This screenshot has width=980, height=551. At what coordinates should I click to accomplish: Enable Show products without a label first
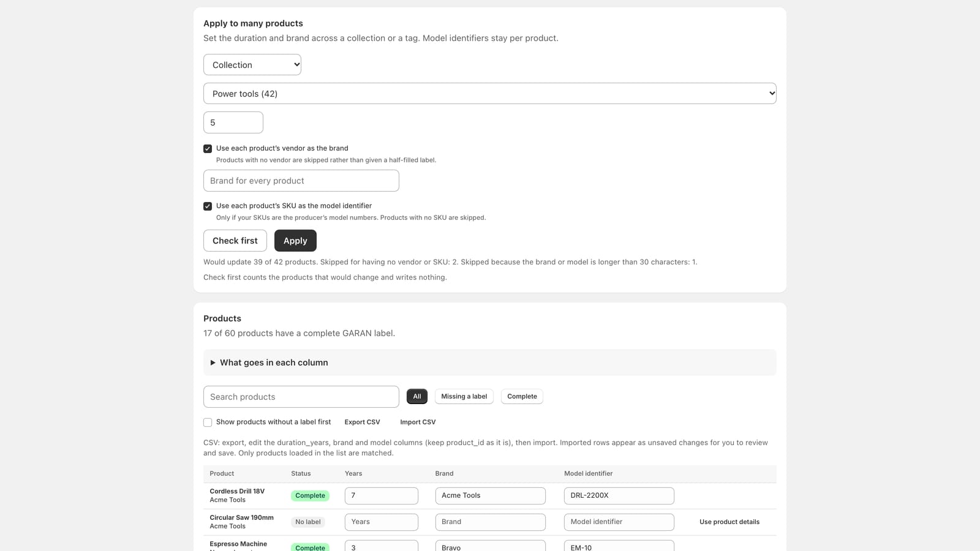tap(208, 422)
